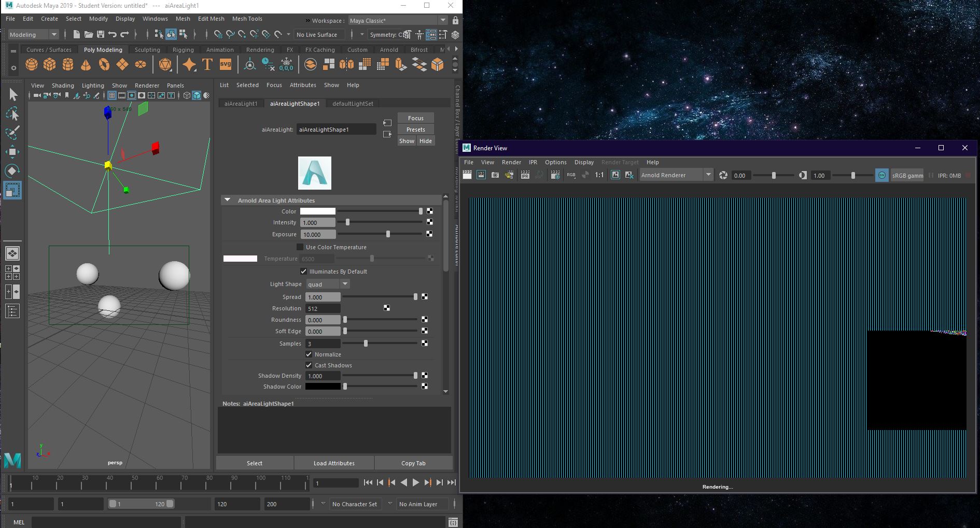Toggle the viewport grid display icon

tap(112, 95)
